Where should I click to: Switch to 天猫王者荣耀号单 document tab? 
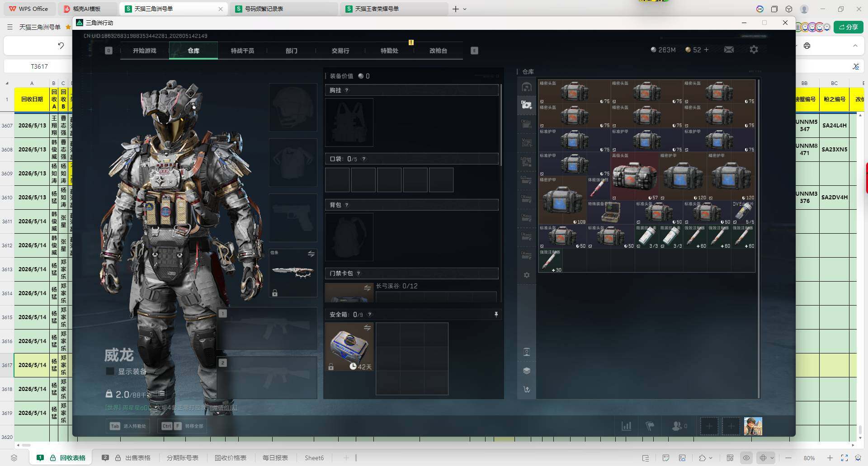pyautogui.click(x=394, y=9)
